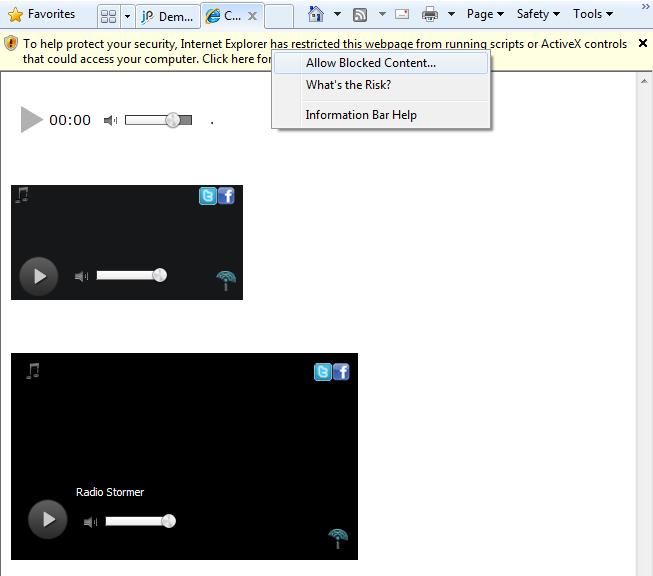Image resolution: width=653 pixels, height=576 pixels.
Task: Close the information bar
Action: (x=643, y=43)
